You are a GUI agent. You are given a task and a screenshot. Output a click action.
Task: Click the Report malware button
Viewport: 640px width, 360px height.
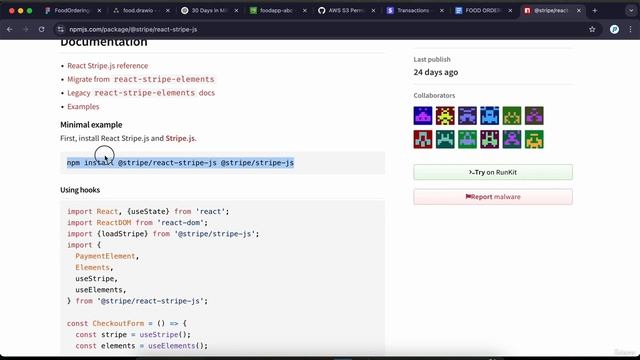click(x=493, y=197)
